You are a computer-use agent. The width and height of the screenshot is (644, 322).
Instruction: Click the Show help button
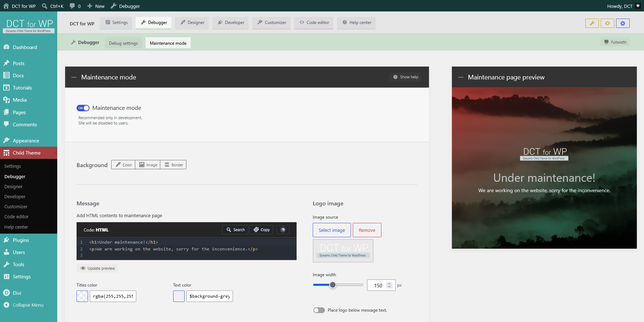tap(405, 77)
